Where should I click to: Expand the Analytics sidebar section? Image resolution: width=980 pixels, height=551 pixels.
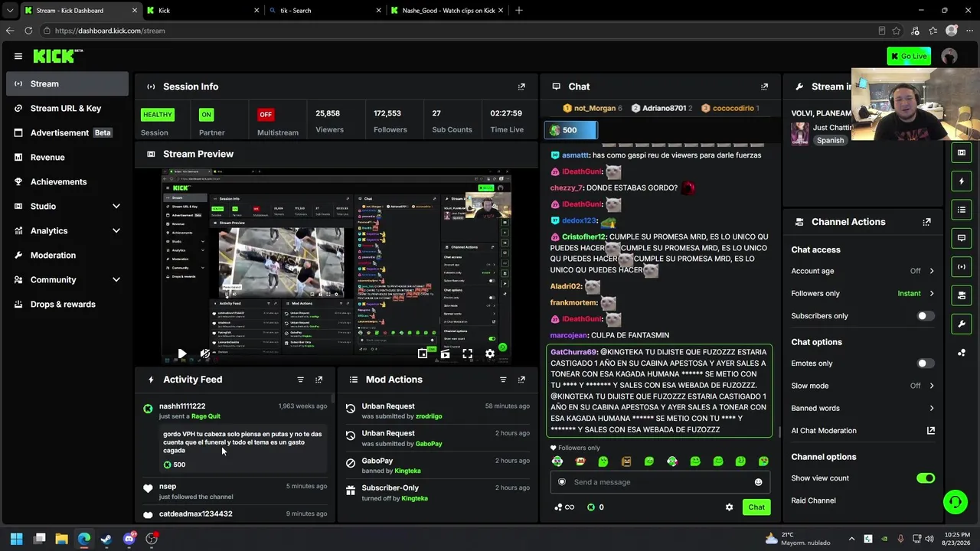67,231
